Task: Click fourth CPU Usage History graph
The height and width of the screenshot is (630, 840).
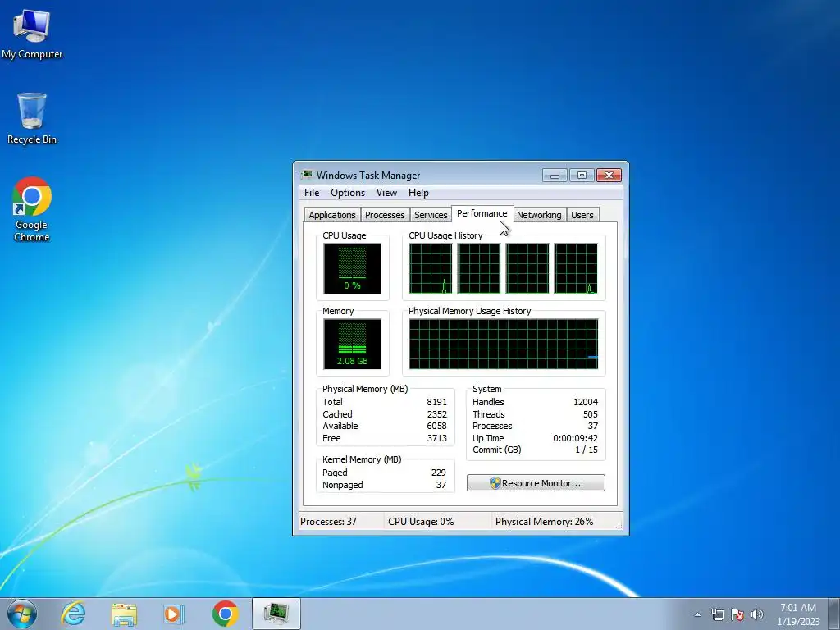Action: (x=576, y=268)
